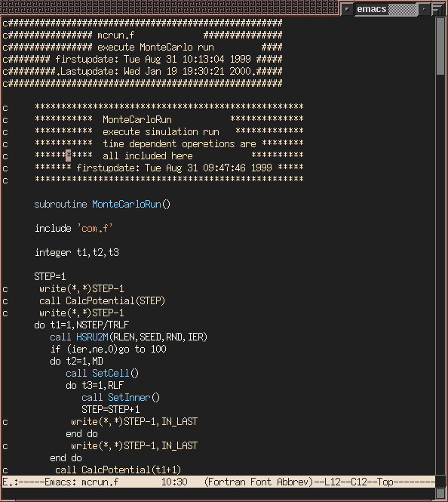Click the (Fortran Font Abbrev) mode indicator
This screenshot has width=448, height=502.
[x=259, y=482]
